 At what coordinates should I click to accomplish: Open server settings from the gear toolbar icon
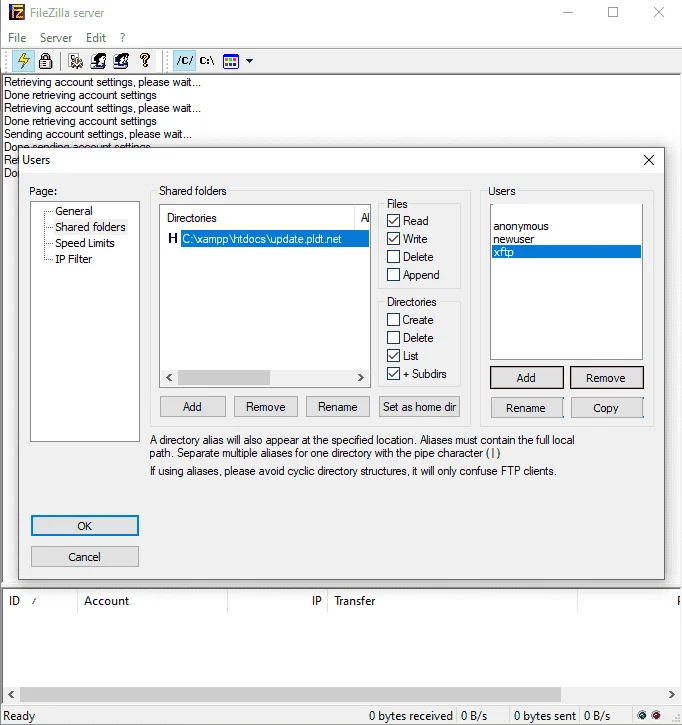[x=75, y=61]
